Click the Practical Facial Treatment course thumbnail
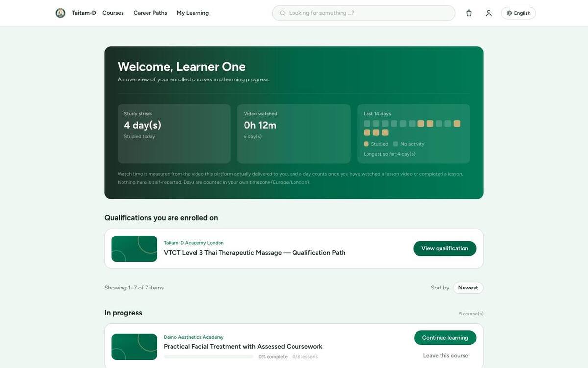Screen dimensions: 588x368 [134, 347]
